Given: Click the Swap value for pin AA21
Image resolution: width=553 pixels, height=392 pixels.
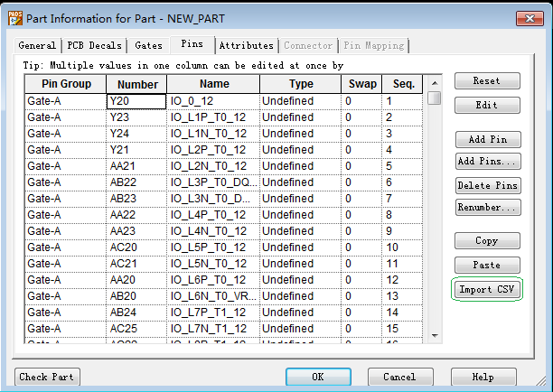Looking at the screenshot, I should (361, 166).
